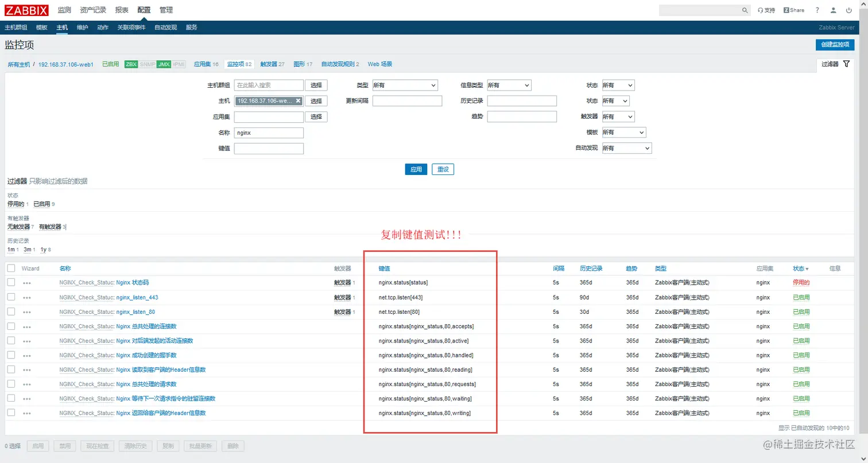Check the Nginx 读取到客户端的Header信息数 row
The image size is (868, 463).
click(11, 369)
